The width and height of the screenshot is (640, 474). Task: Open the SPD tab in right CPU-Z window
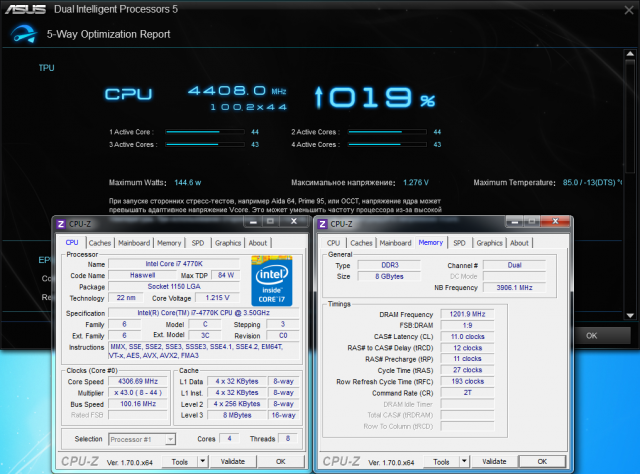pyautogui.click(x=459, y=243)
